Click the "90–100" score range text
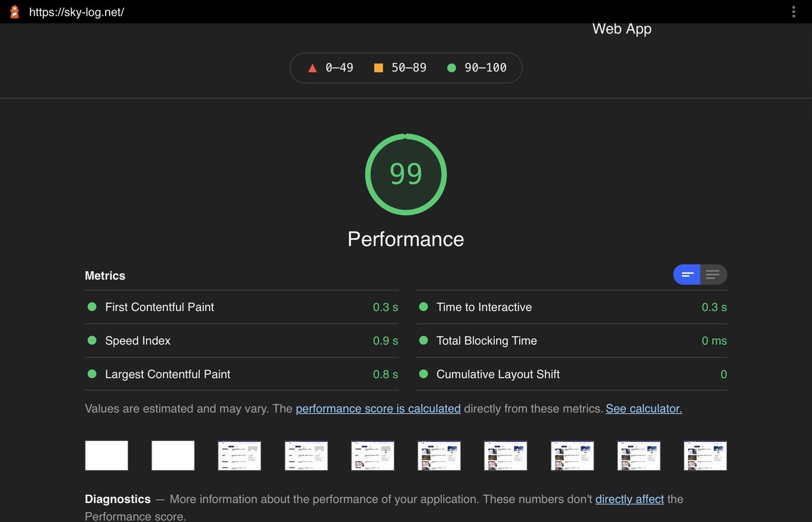This screenshot has height=522, width=812. pos(485,68)
